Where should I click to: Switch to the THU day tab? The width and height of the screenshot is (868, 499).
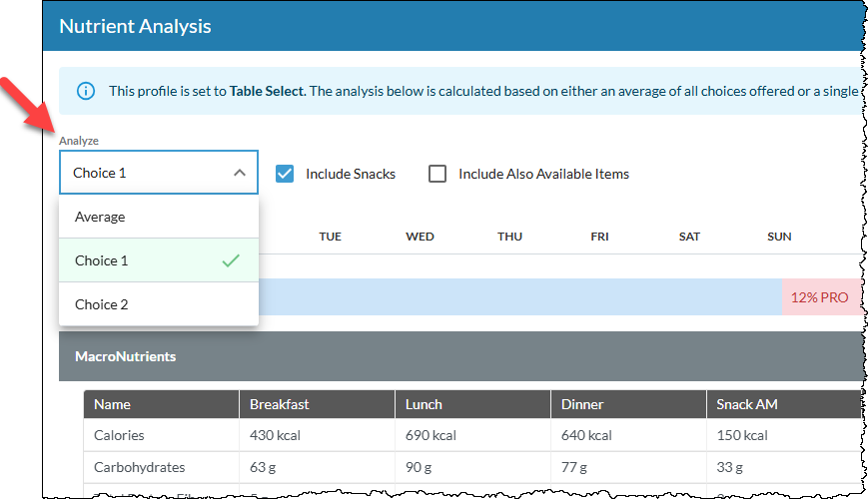[x=509, y=237]
